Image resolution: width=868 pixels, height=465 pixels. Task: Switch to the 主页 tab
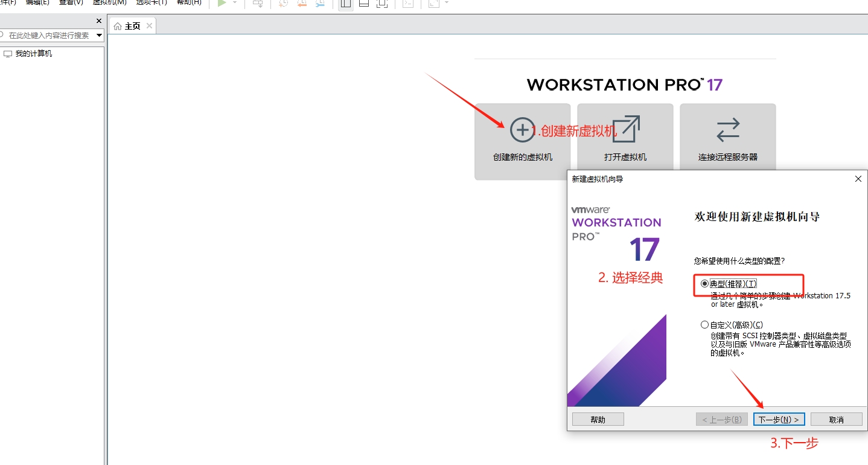[132, 26]
